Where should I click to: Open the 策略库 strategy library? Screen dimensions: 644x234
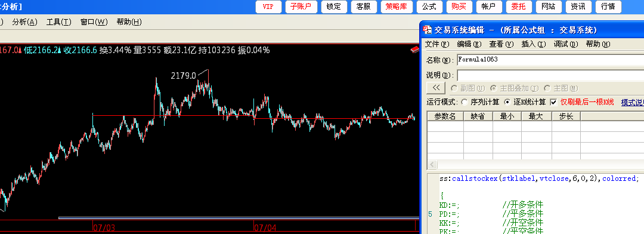tap(397, 7)
